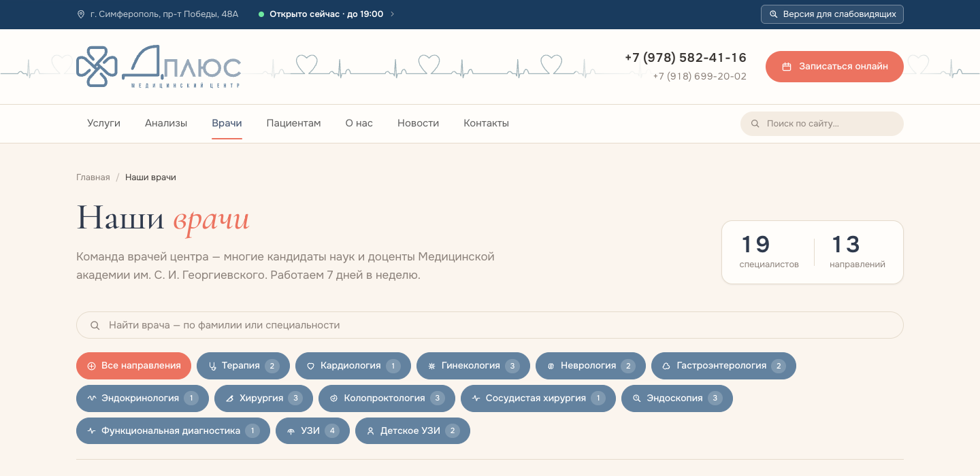The height and width of the screenshot is (476, 980).
Task: Open the version for visually impaired
Action: coord(832,14)
